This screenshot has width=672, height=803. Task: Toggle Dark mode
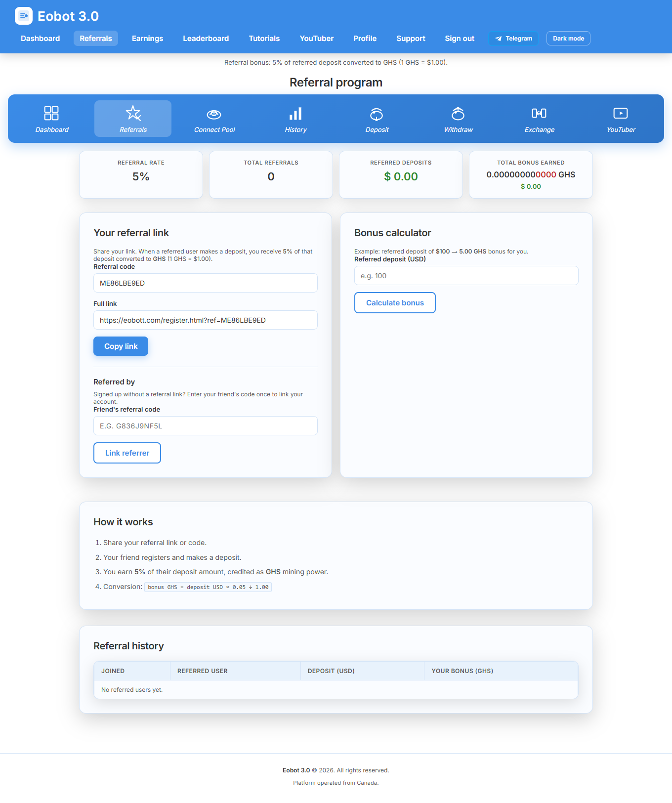point(568,39)
